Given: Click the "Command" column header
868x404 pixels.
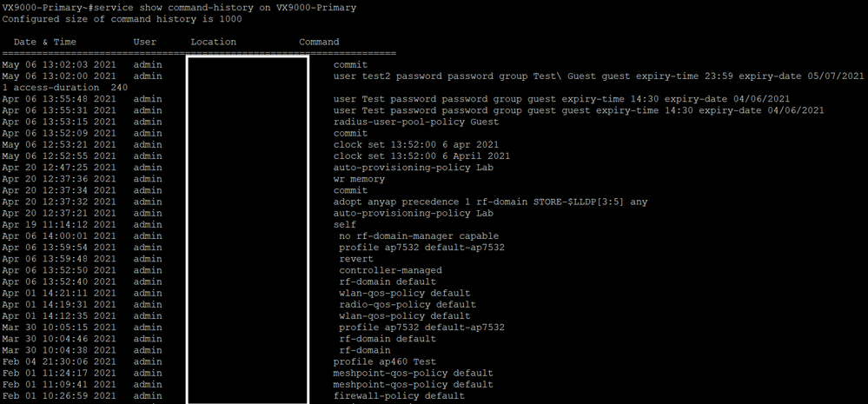Looking at the screenshot, I should pos(319,42).
